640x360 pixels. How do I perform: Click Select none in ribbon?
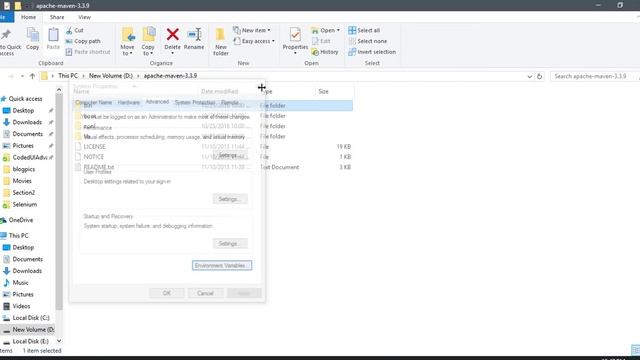368,41
